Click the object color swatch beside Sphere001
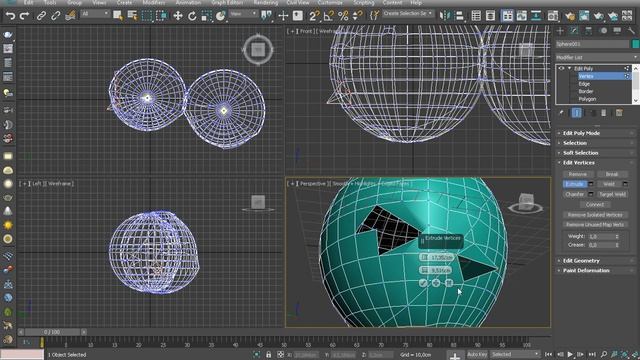 pos(635,44)
